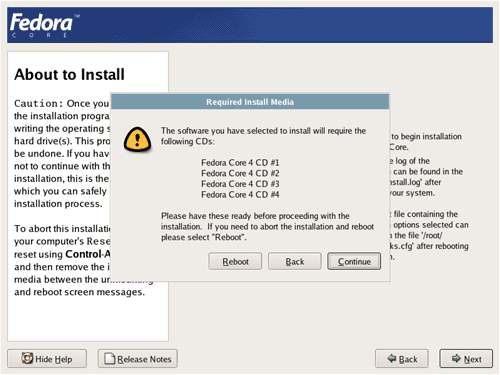Click the lifebuoy icon on Hide Help
500x375 pixels.
coord(27,358)
